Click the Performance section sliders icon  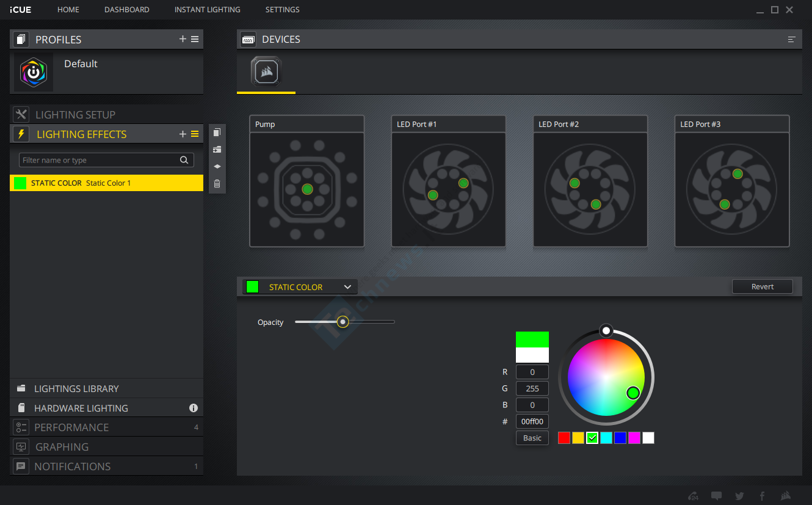21,427
